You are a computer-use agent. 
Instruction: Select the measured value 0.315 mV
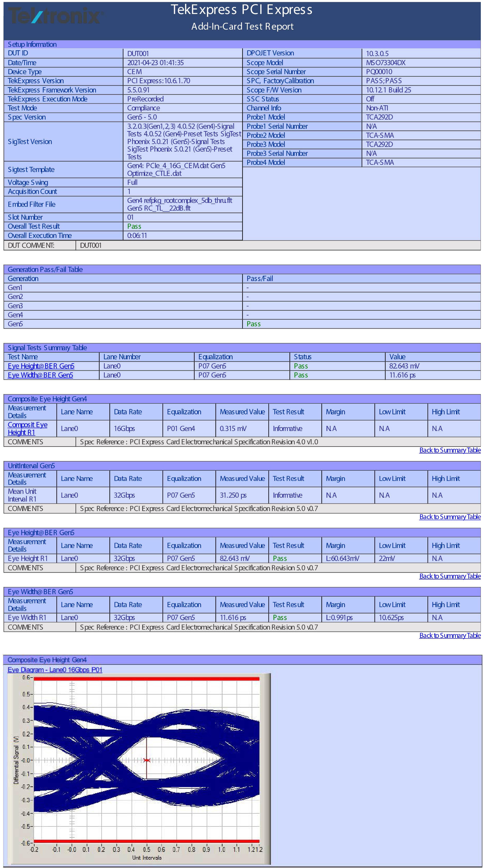pos(233,429)
